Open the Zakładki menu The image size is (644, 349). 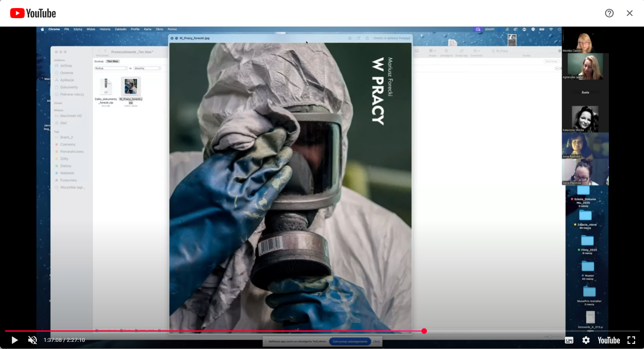121,29
